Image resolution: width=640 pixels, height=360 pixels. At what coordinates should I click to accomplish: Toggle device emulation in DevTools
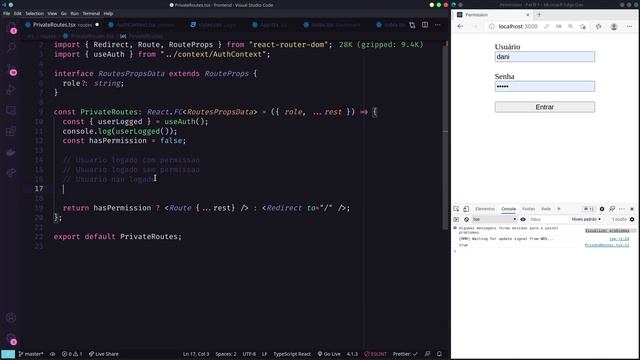pyautogui.click(x=466, y=209)
